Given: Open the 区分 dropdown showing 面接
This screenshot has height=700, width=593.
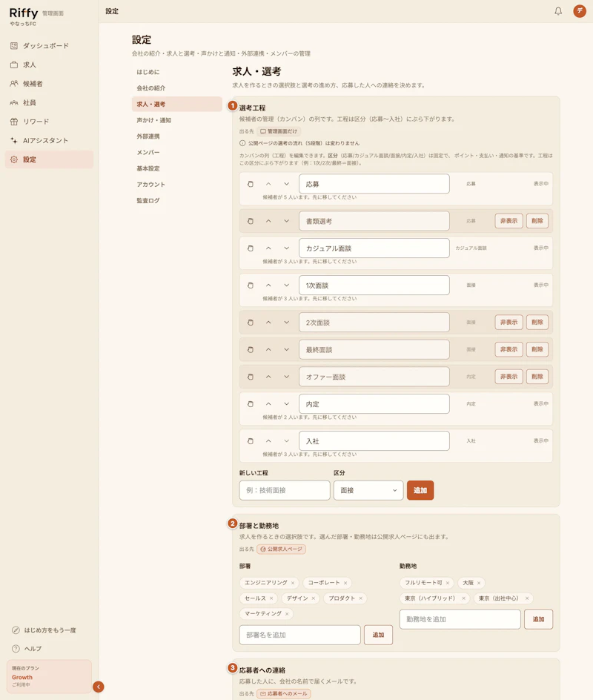Looking at the screenshot, I should pos(368,490).
